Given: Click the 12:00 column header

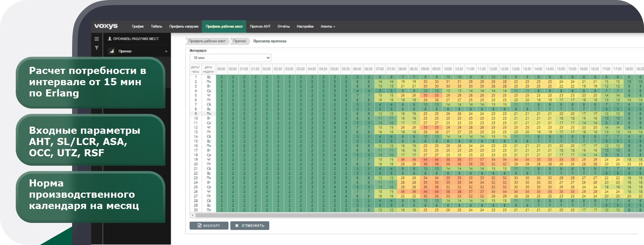Looking at the screenshot, I should coord(493,69).
